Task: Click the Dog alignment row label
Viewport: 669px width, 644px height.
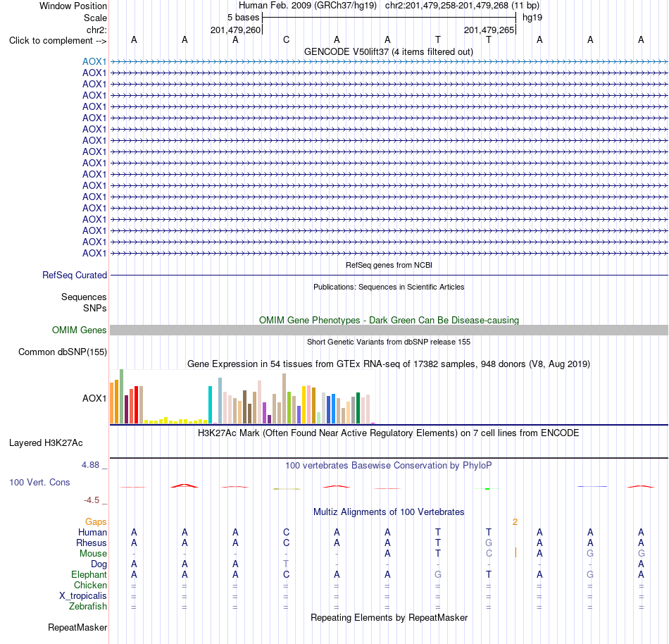Action: 99,564
